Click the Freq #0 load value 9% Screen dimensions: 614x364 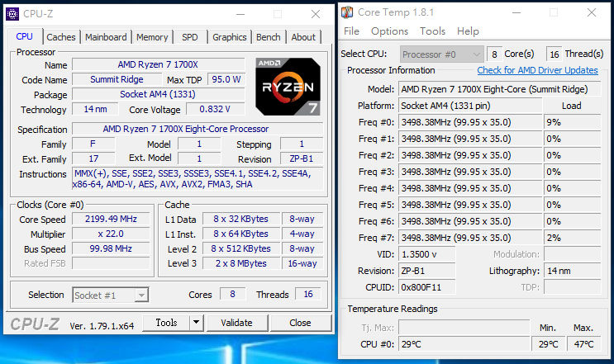(x=572, y=122)
